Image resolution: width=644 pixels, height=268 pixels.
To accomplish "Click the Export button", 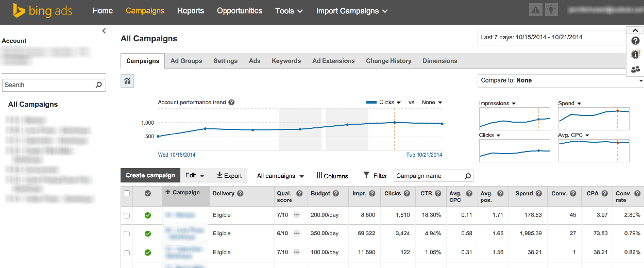I will pyautogui.click(x=229, y=175).
